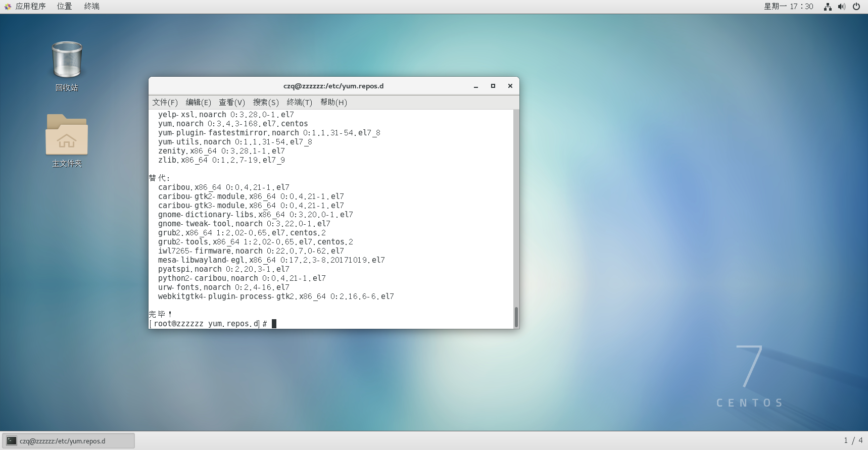Click the zenity.x86_64 package line
This screenshot has width=868, height=450.
click(221, 151)
